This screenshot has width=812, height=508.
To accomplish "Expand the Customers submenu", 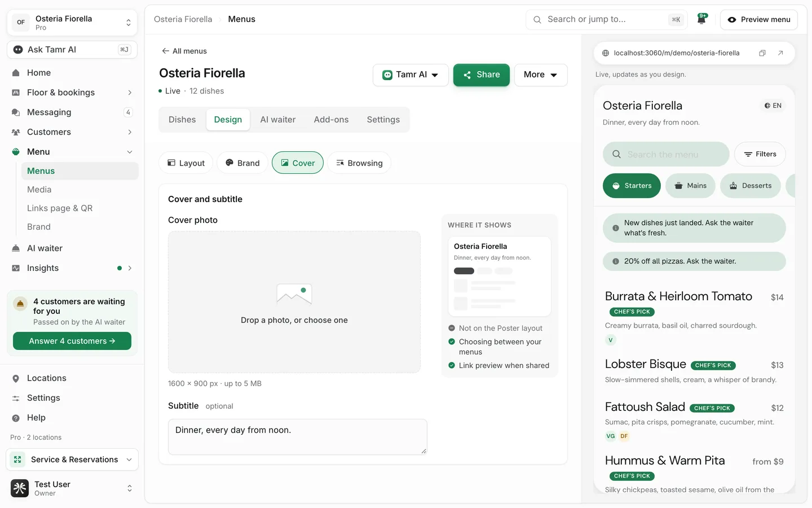I will click(x=130, y=132).
